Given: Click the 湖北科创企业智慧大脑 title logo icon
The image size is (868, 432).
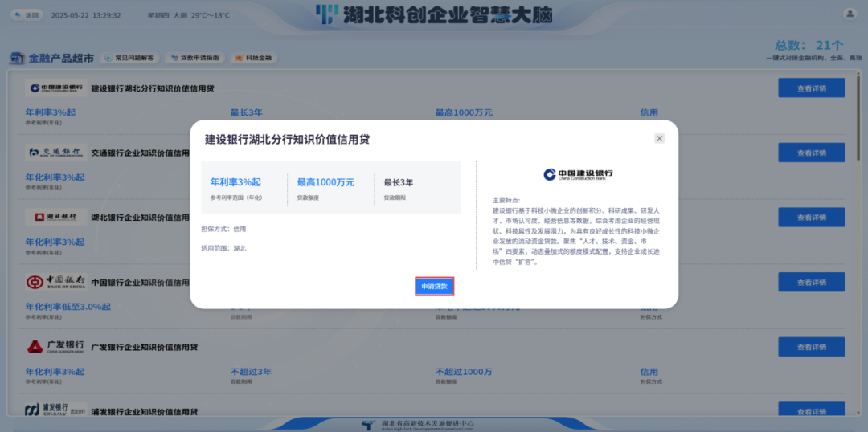Looking at the screenshot, I should click(327, 15).
